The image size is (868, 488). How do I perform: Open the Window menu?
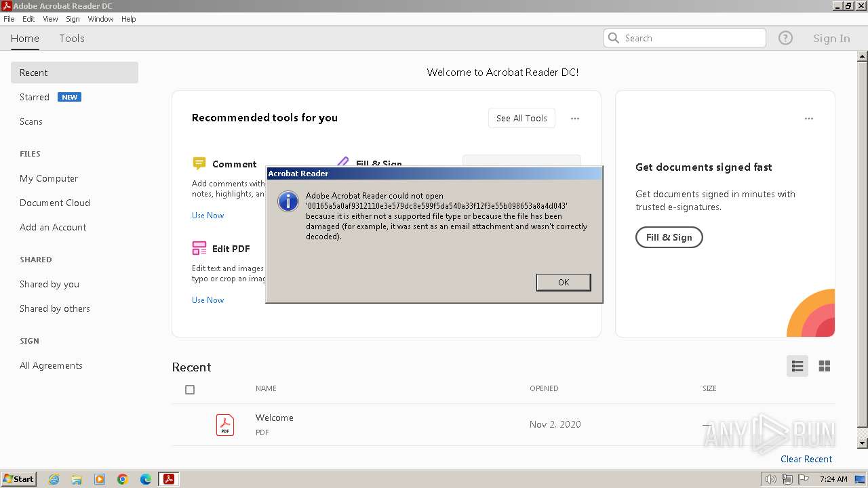click(x=100, y=19)
